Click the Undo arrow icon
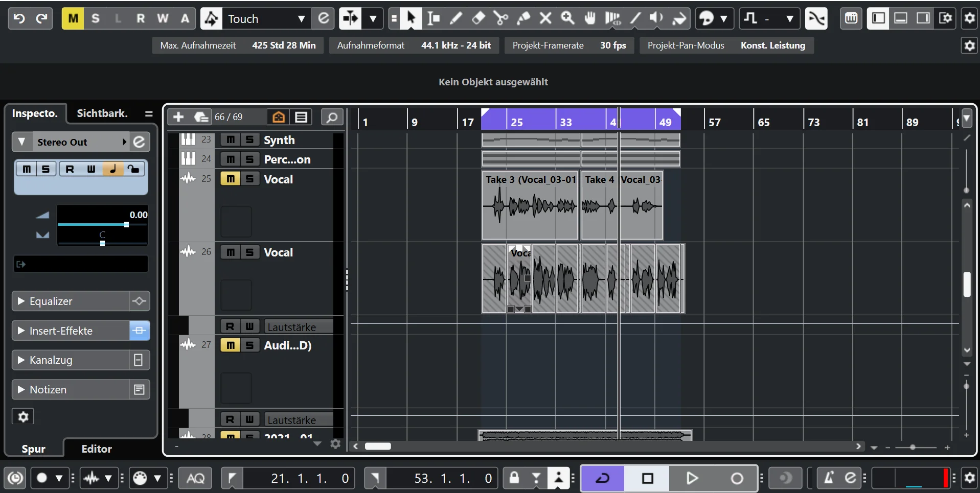 (19, 19)
